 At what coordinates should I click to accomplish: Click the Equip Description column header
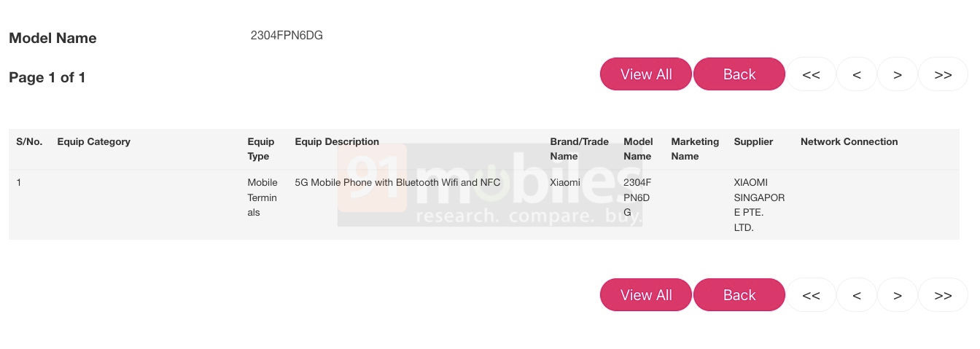point(337,142)
